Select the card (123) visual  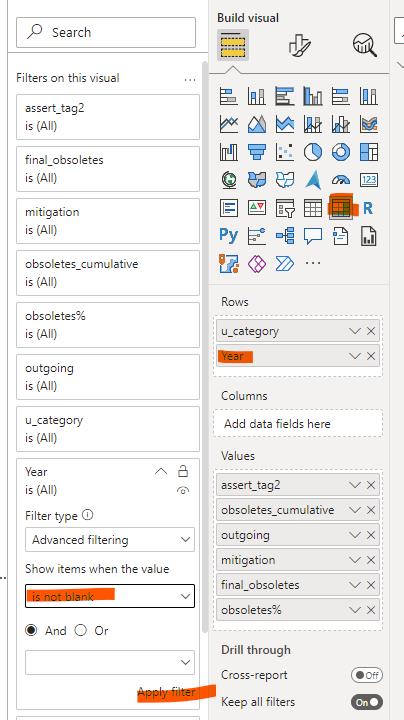(x=369, y=180)
